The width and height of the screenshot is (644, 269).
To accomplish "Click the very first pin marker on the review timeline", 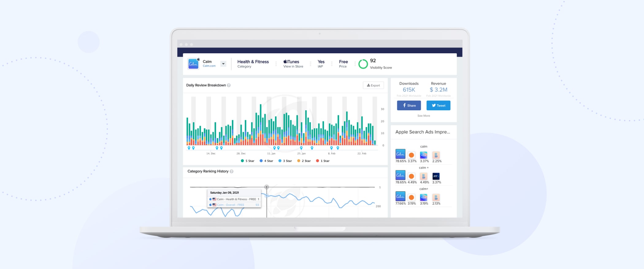I will pos(189,148).
